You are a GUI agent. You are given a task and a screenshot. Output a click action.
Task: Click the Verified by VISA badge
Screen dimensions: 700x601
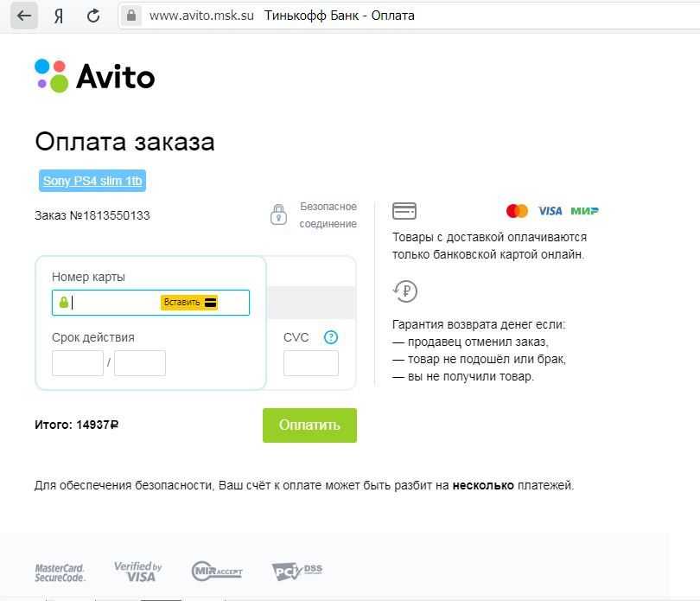(138, 572)
